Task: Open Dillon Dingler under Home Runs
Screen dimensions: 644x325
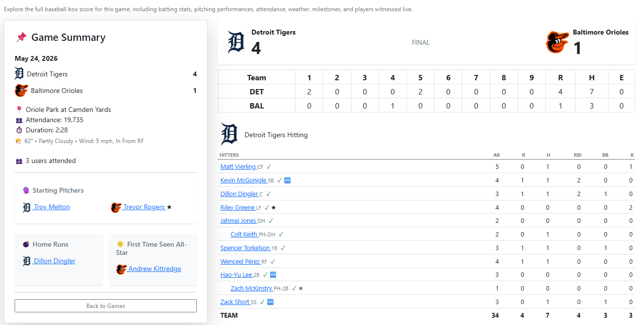Action: (54, 261)
